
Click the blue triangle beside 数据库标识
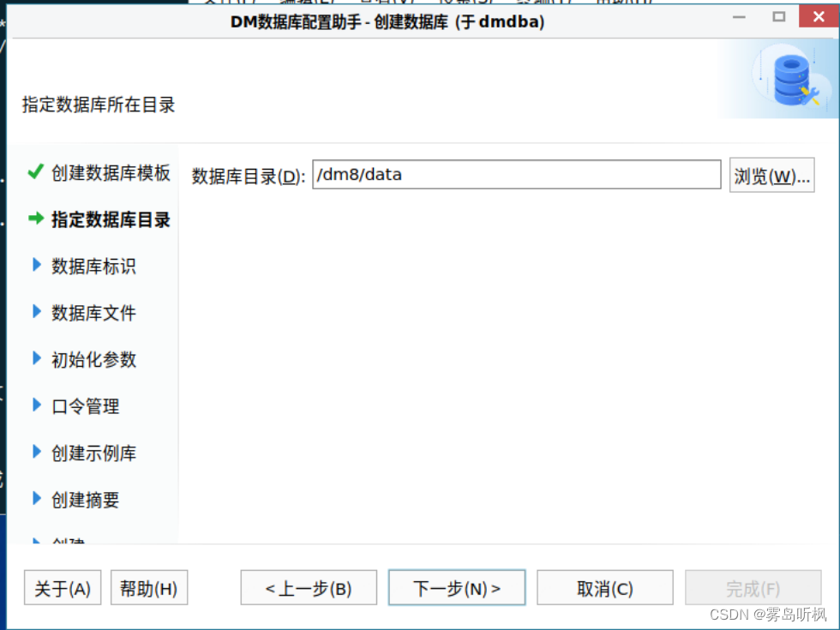pyautogui.click(x=36, y=265)
